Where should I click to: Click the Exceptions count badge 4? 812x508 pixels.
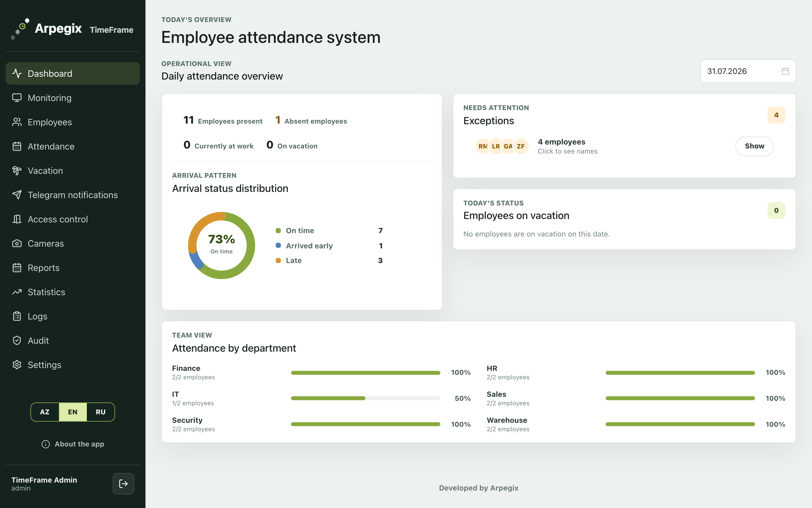(776, 115)
